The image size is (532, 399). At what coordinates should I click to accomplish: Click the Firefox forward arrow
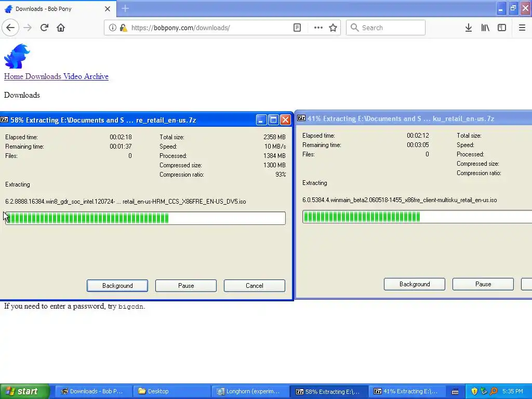(x=28, y=28)
